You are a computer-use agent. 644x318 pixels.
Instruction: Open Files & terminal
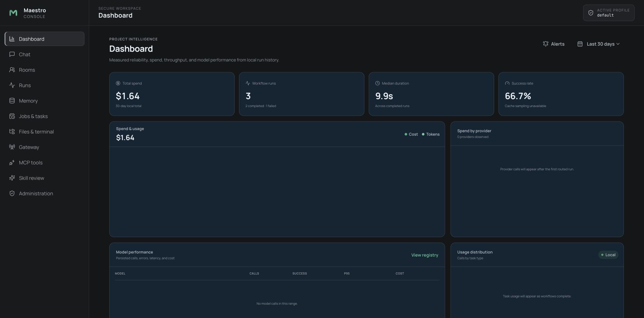click(x=45, y=132)
